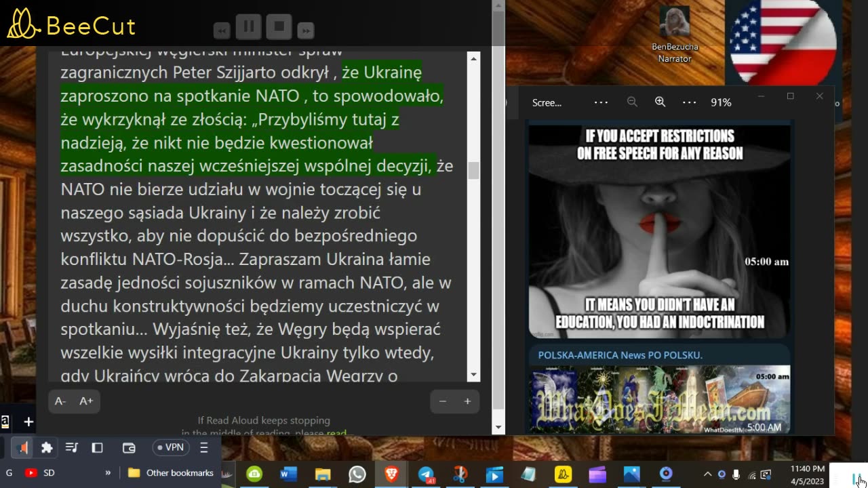Screen dimensions: 868x488
Task: Open Microsoft Word from the taskbar
Action: [x=288, y=474]
